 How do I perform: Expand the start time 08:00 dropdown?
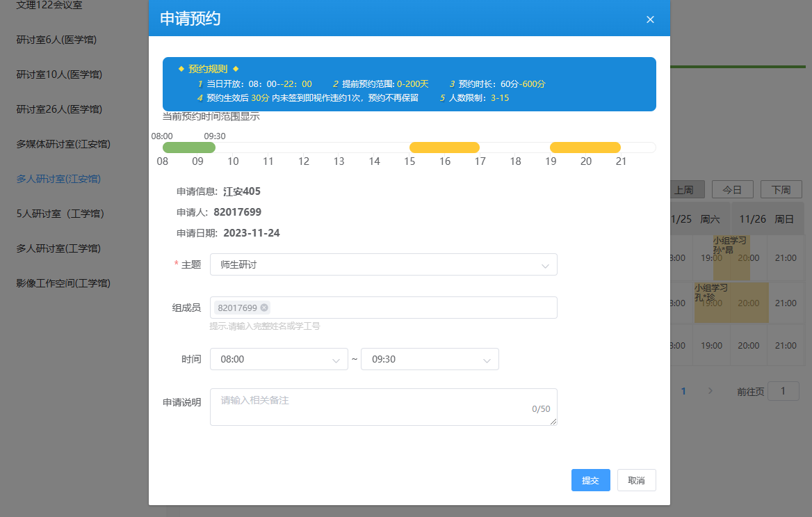(x=279, y=359)
